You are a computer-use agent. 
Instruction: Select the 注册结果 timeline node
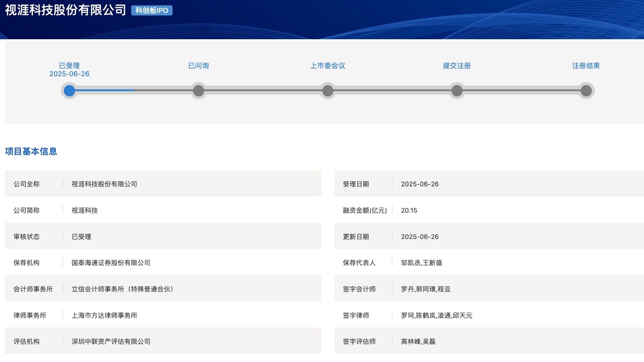point(586,91)
